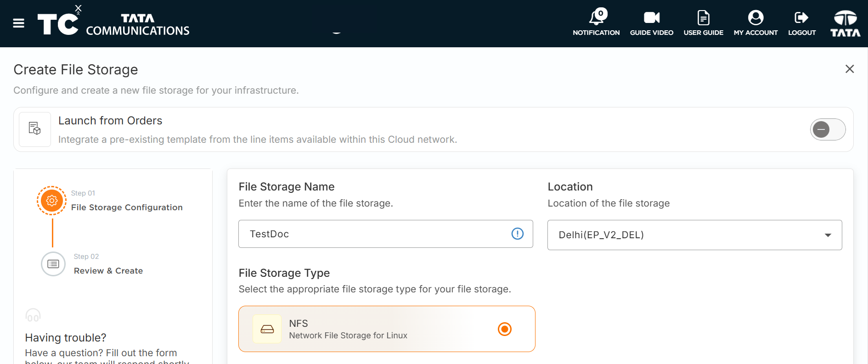Click the File Storage Name info icon
This screenshot has height=364, width=868.
click(x=518, y=234)
